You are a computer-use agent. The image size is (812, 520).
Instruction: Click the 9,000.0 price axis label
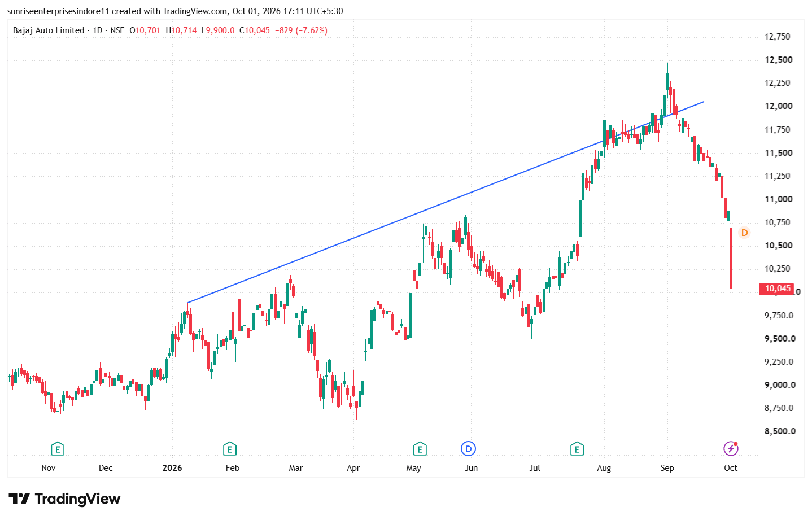(780, 385)
